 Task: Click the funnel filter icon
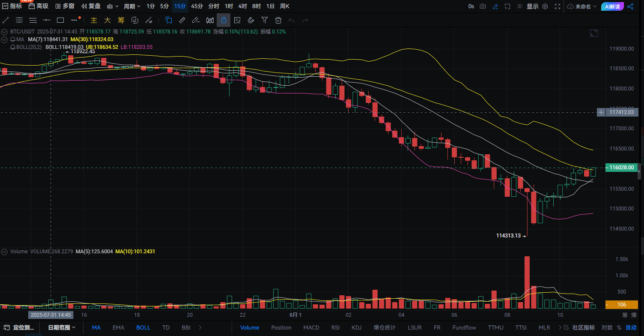[x=265, y=20]
